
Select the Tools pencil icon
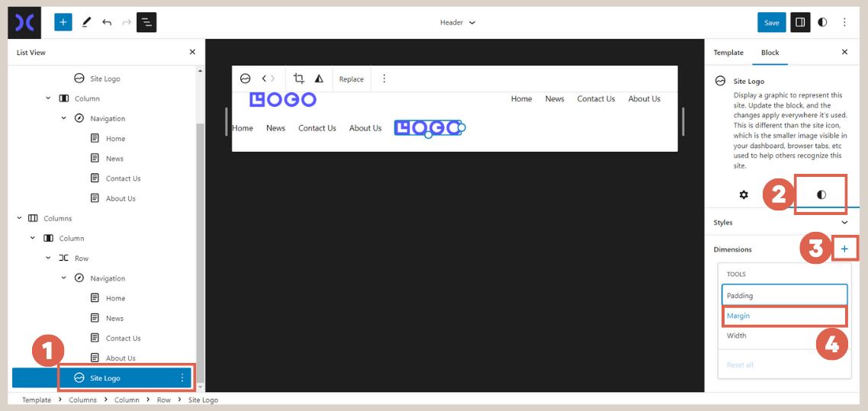coord(86,23)
